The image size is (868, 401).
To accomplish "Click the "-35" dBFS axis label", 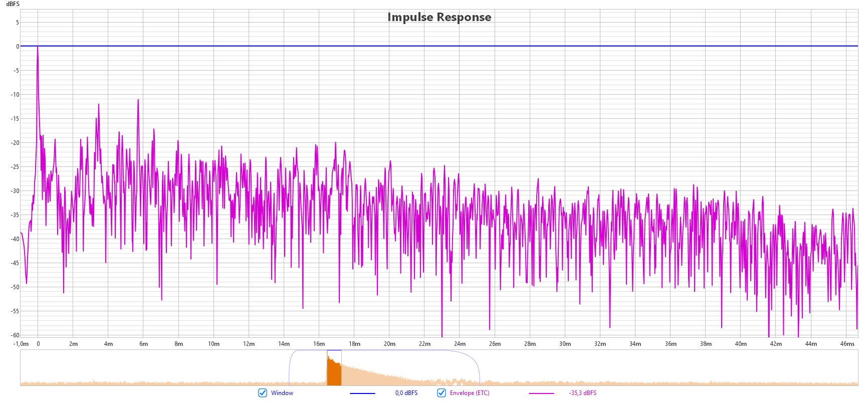I will [16, 215].
